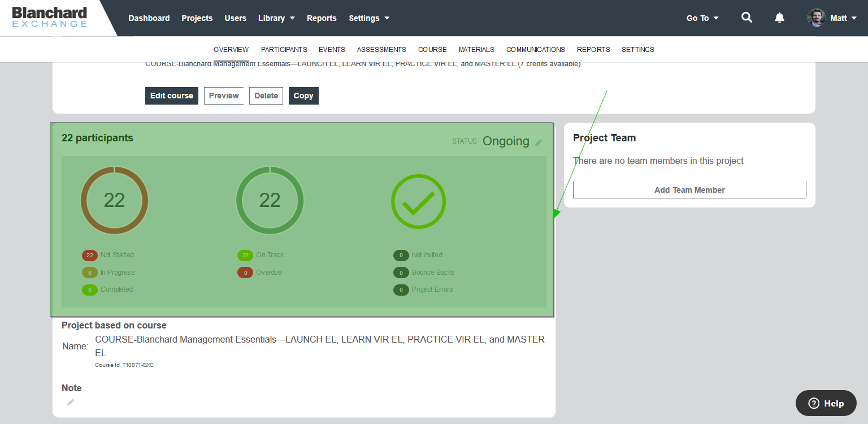The height and width of the screenshot is (424, 868).
Task: Click the On Track count badge
Action: click(245, 255)
